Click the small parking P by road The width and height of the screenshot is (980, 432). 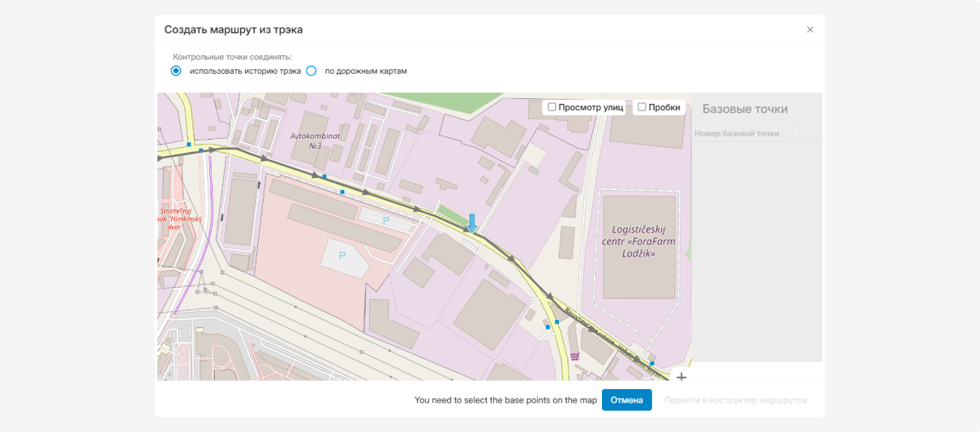coord(385,220)
